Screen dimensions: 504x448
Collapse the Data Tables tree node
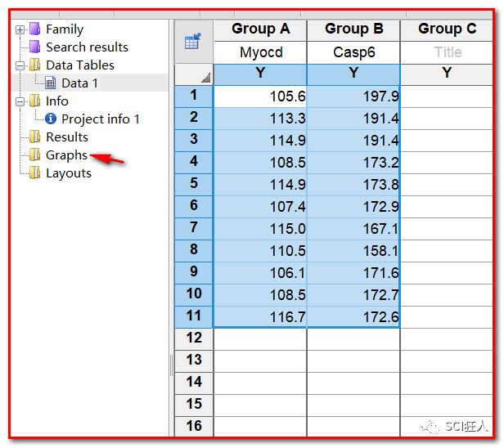[20, 65]
